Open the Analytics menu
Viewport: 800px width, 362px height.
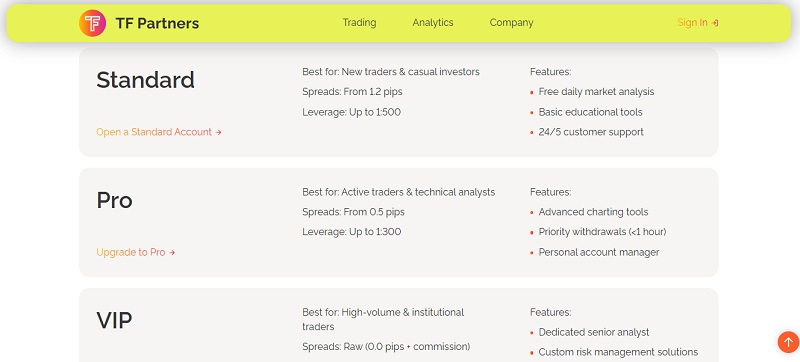click(x=433, y=22)
